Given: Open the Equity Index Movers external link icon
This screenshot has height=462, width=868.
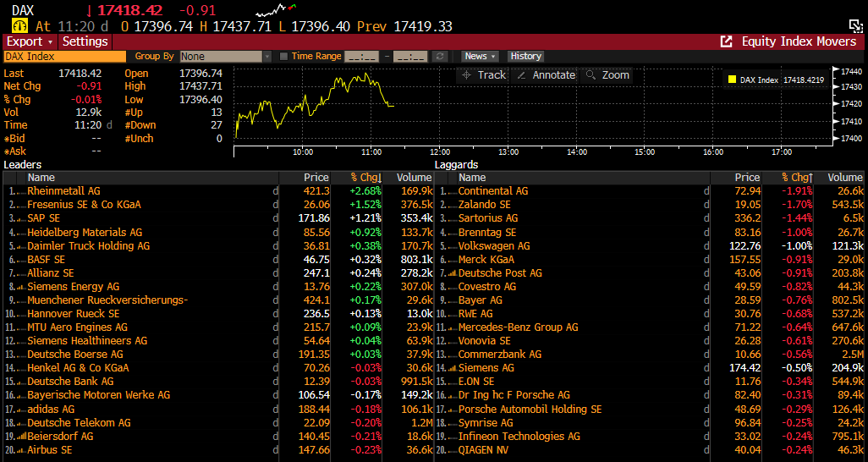Looking at the screenshot, I should pyautogui.click(x=726, y=41).
